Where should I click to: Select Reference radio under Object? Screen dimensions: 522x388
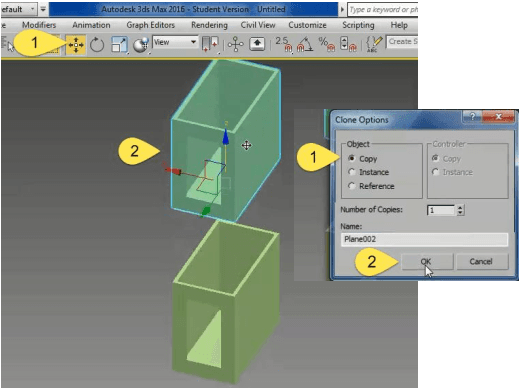point(351,186)
